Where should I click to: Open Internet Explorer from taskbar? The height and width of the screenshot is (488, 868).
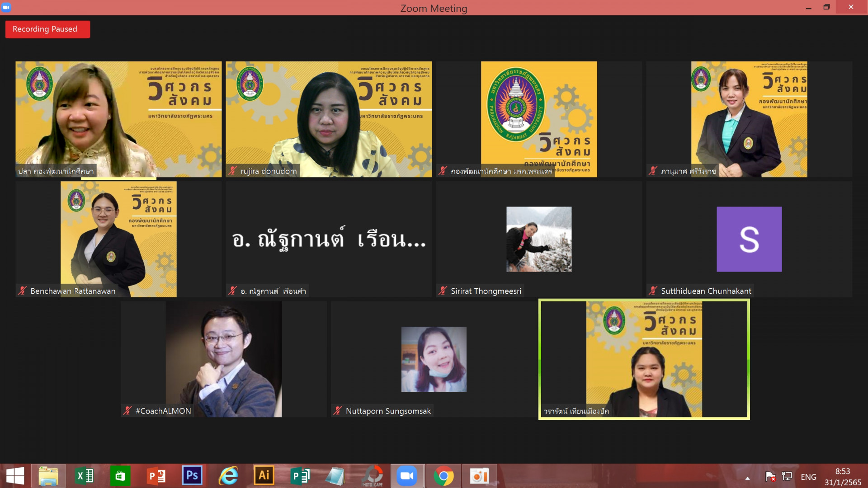tap(228, 476)
